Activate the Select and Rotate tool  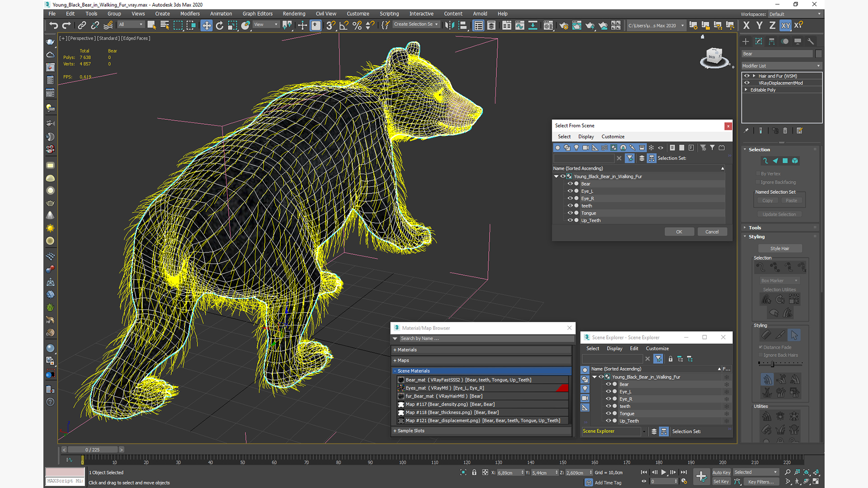coord(219,25)
